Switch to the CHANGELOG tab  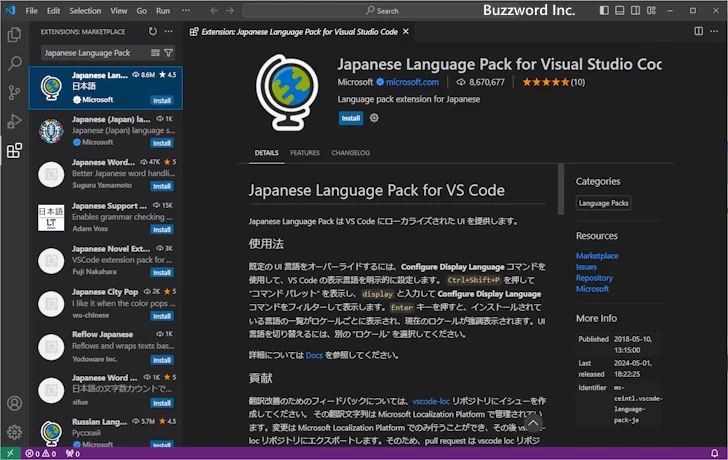pos(350,153)
